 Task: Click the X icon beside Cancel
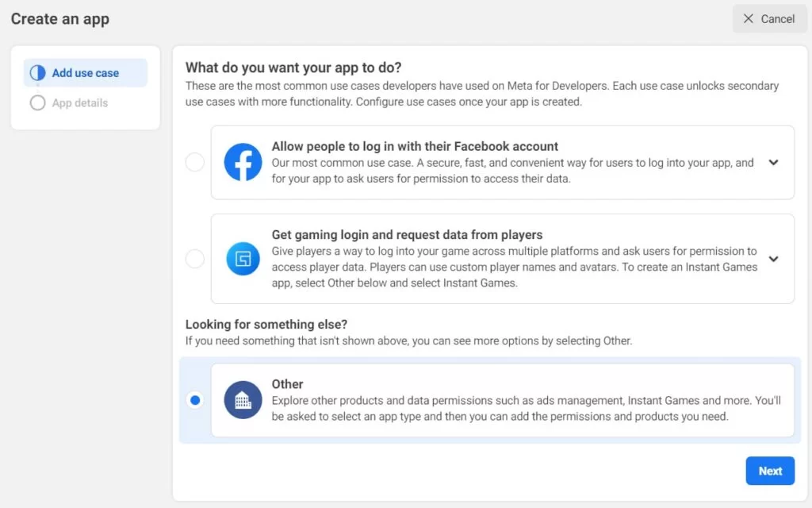(x=749, y=19)
